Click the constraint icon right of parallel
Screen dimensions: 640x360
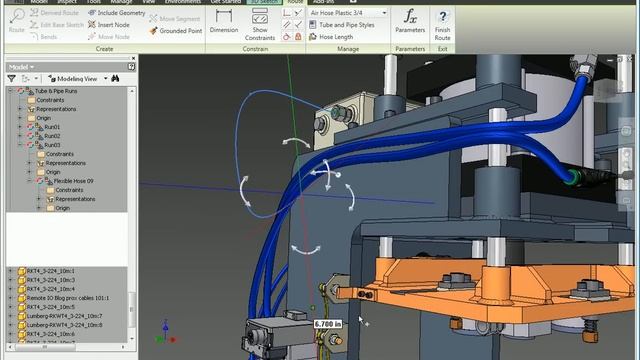tap(298, 25)
